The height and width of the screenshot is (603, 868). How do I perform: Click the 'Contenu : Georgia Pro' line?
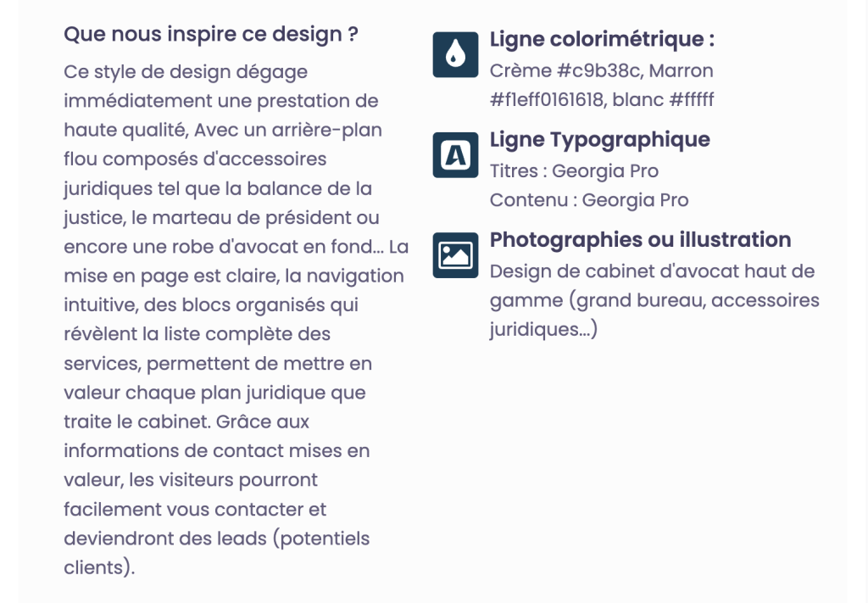pyautogui.click(x=589, y=200)
